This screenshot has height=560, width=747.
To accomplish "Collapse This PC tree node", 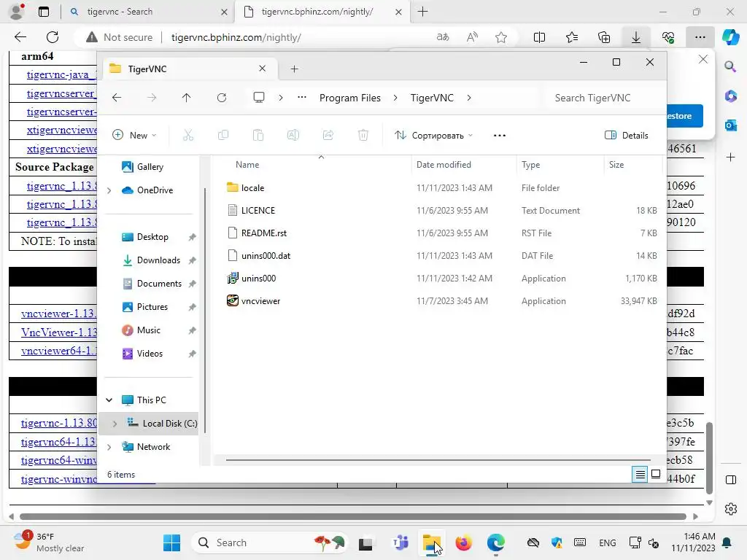I will click(109, 400).
